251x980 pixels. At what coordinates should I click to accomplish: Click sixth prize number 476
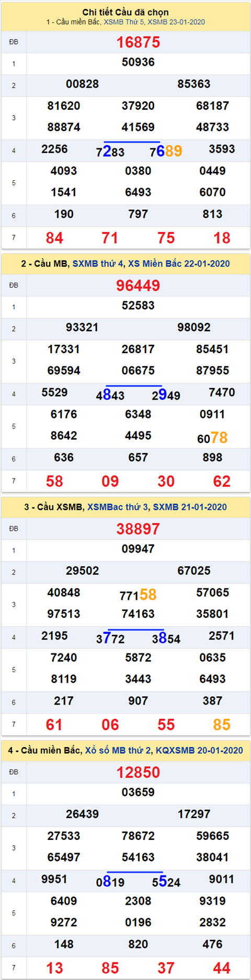[x=212, y=944]
